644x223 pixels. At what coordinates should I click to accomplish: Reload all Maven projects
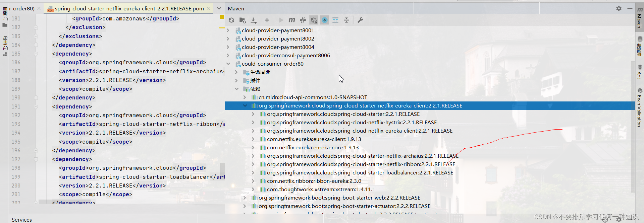[231, 20]
